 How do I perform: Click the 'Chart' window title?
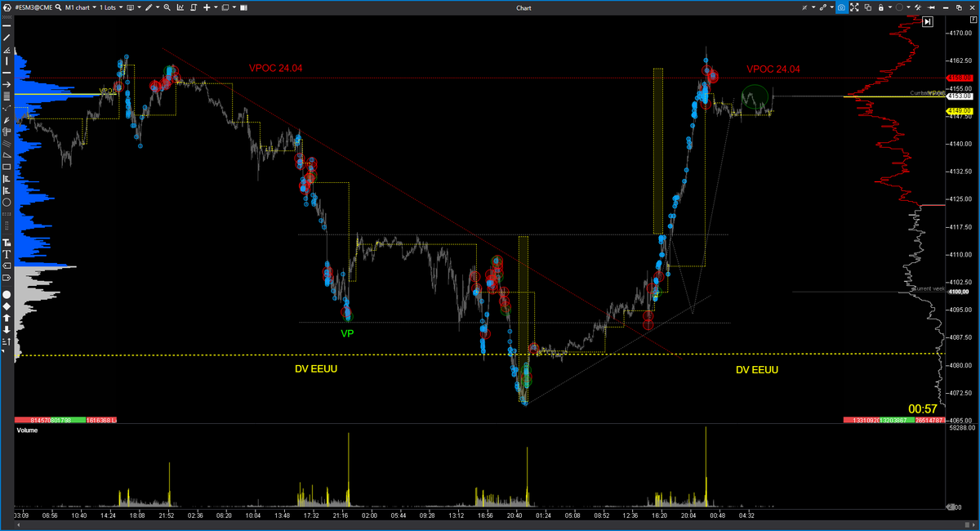pos(524,7)
